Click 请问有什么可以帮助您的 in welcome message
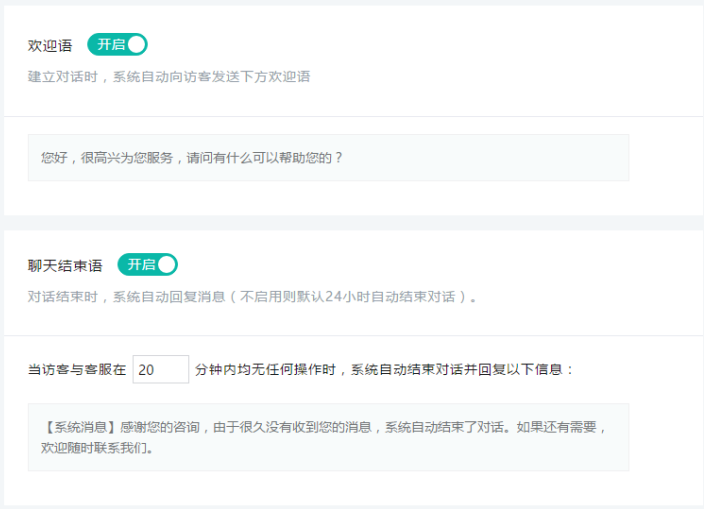 (270, 158)
